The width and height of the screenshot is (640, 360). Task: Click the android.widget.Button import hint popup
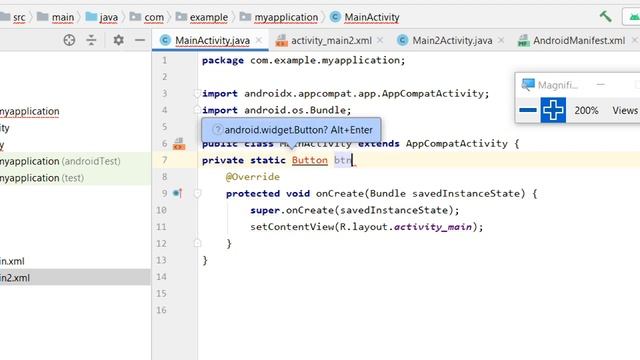291,130
